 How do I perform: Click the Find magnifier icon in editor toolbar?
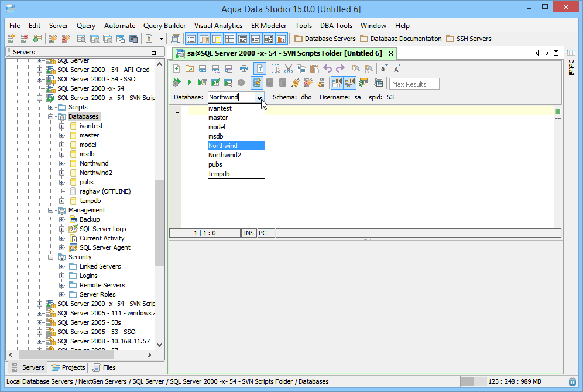click(x=356, y=68)
